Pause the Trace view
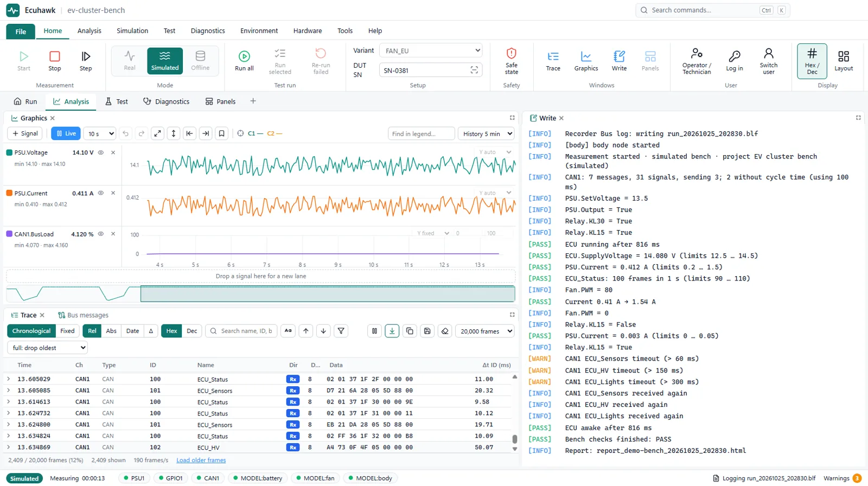Viewport: 868px width, 486px height. point(374,331)
